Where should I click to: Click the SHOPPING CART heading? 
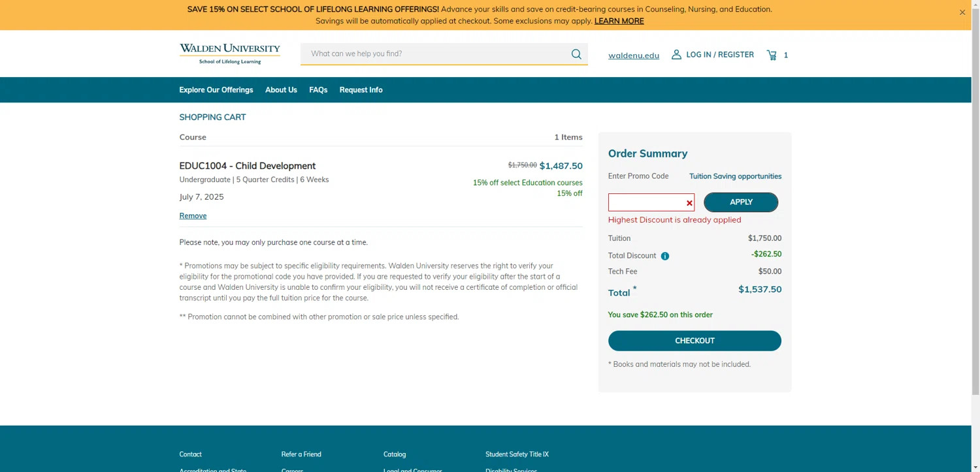[212, 118]
